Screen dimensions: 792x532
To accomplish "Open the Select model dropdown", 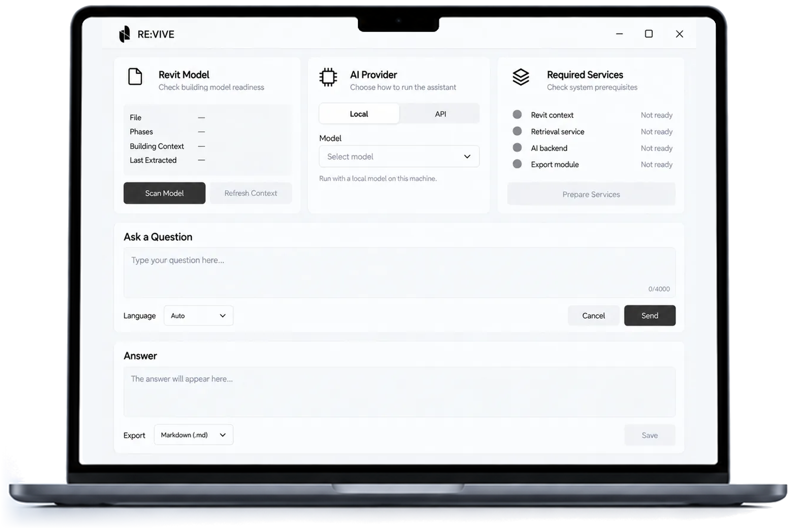I will 399,157.
